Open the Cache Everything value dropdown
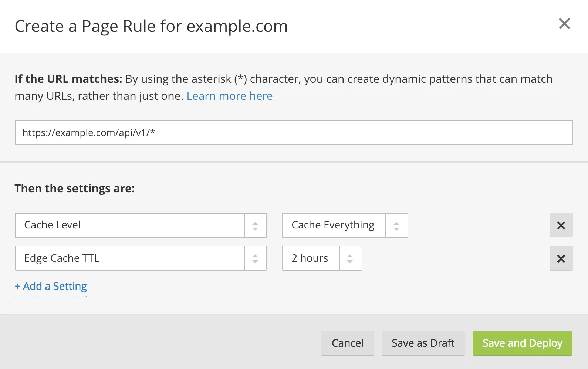The width and height of the screenshot is (588, 369). (333, 225)
